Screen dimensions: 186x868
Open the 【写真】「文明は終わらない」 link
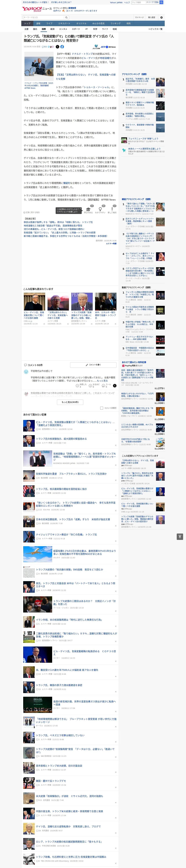[86, 77]
